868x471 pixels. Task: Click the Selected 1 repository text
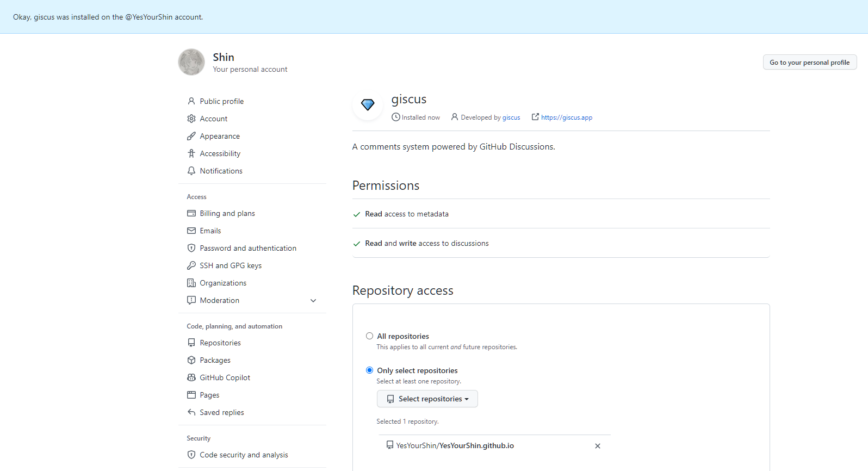coord(407,422)
